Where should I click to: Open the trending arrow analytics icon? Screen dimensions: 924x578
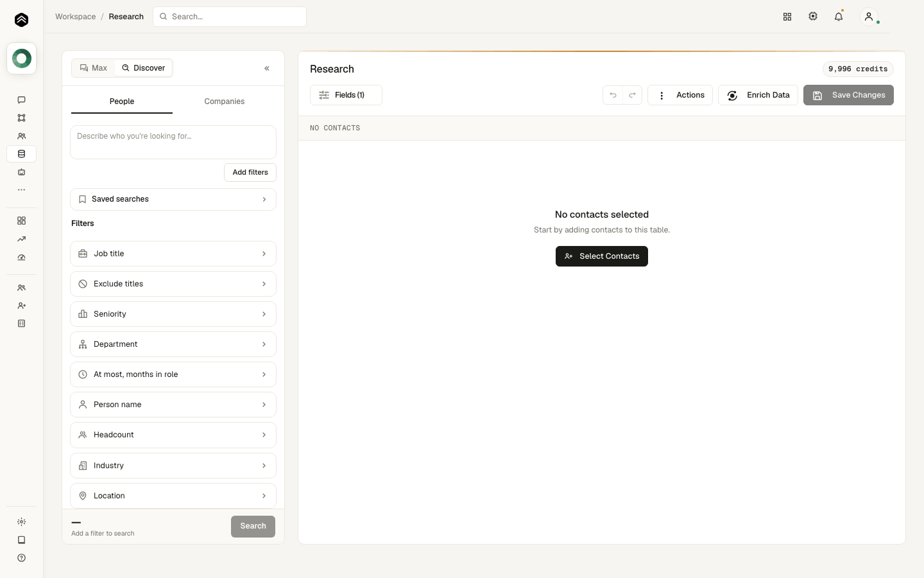(x=21, y=239)
